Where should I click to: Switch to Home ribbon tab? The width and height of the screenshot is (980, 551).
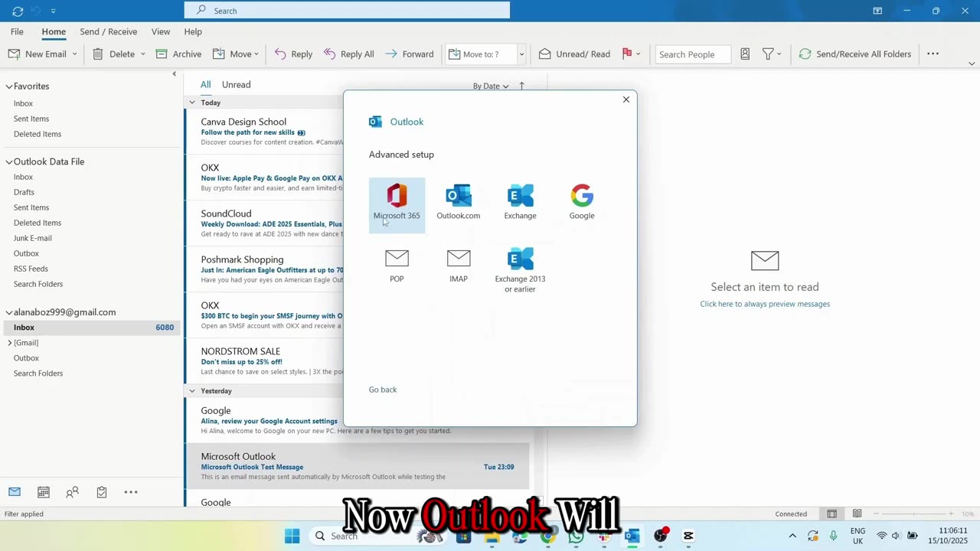tap(54, 31)
